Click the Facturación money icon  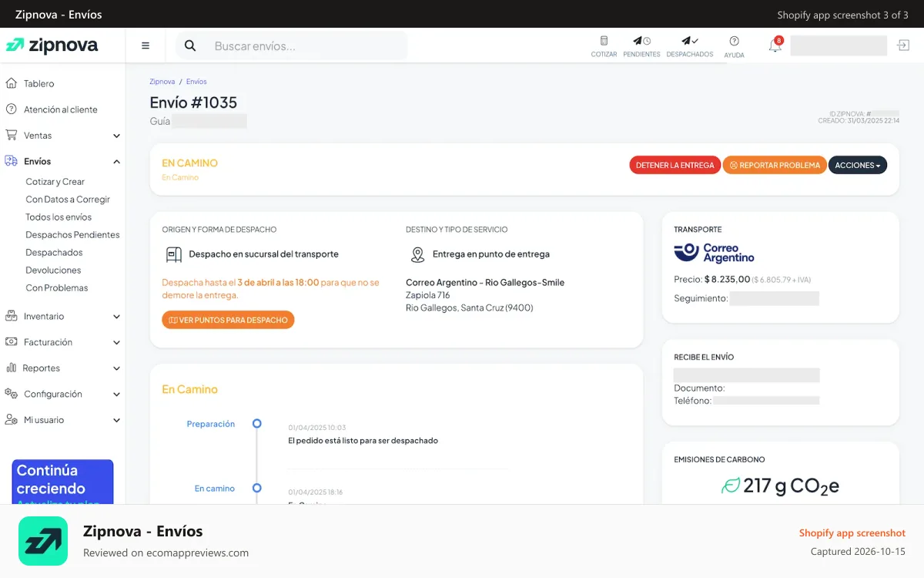(x=12, y=342)
